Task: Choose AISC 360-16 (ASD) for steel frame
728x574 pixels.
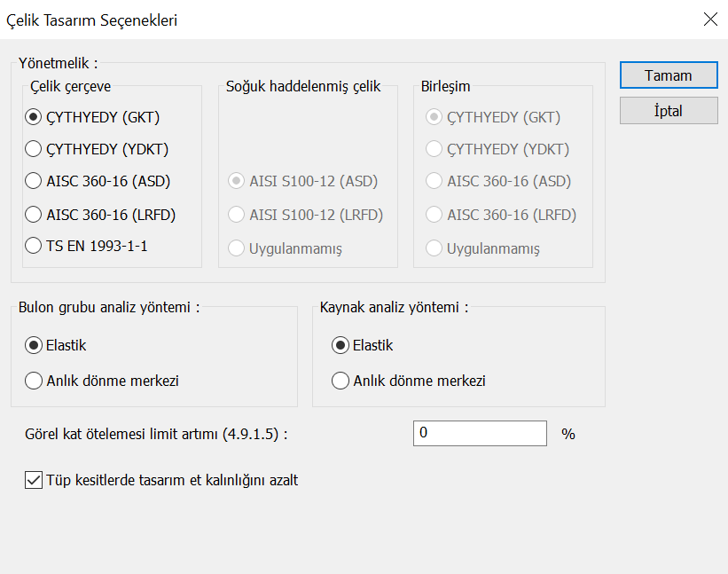Action: pos(35,181)
